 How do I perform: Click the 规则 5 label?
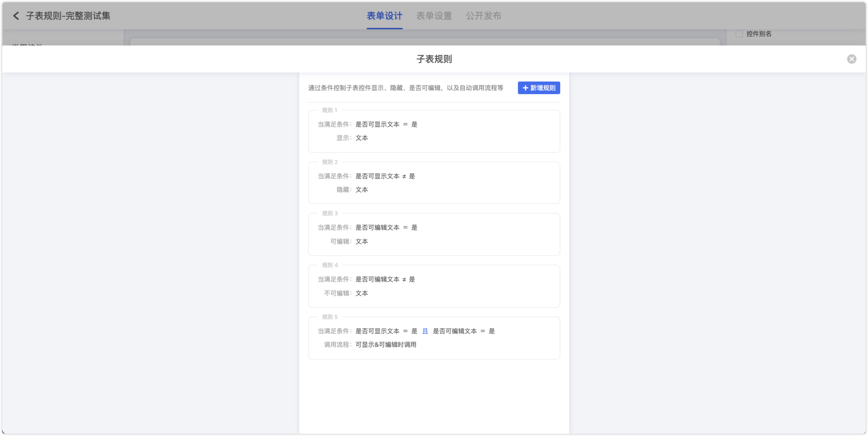[x=330, y=317]
